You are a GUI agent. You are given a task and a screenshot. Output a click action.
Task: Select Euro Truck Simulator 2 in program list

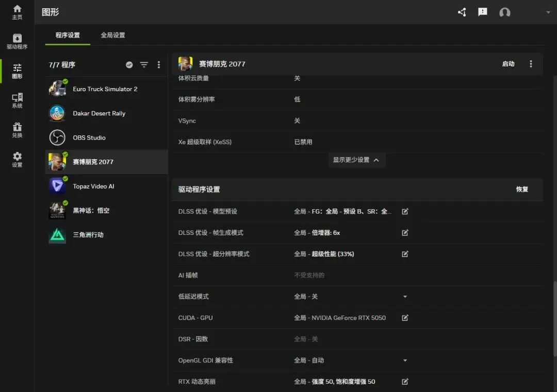coord(107,89)
